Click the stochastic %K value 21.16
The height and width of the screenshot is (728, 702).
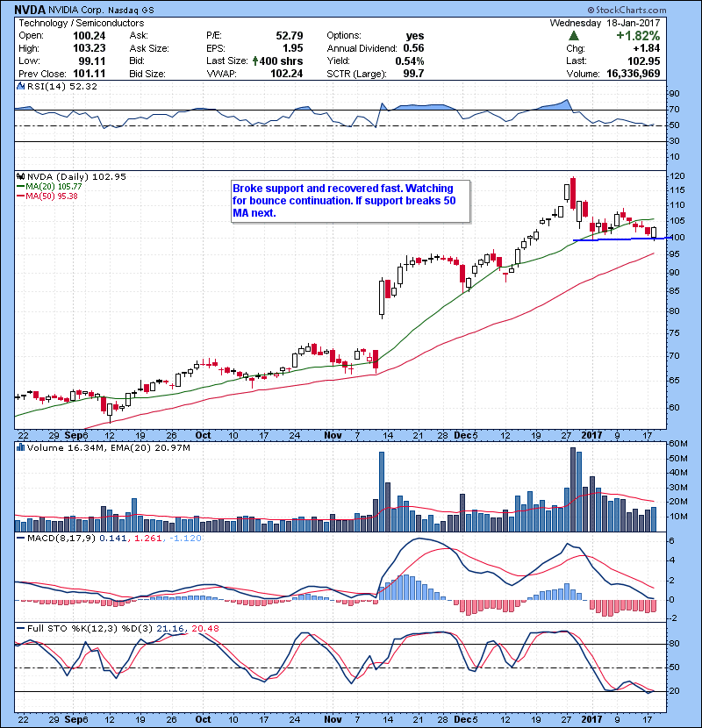point(170,628)
